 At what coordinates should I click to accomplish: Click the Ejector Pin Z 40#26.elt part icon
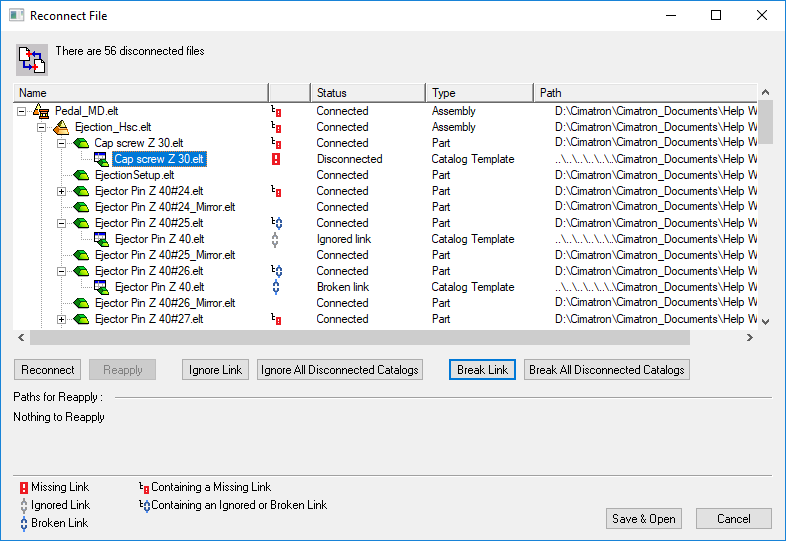pos(81,271)
